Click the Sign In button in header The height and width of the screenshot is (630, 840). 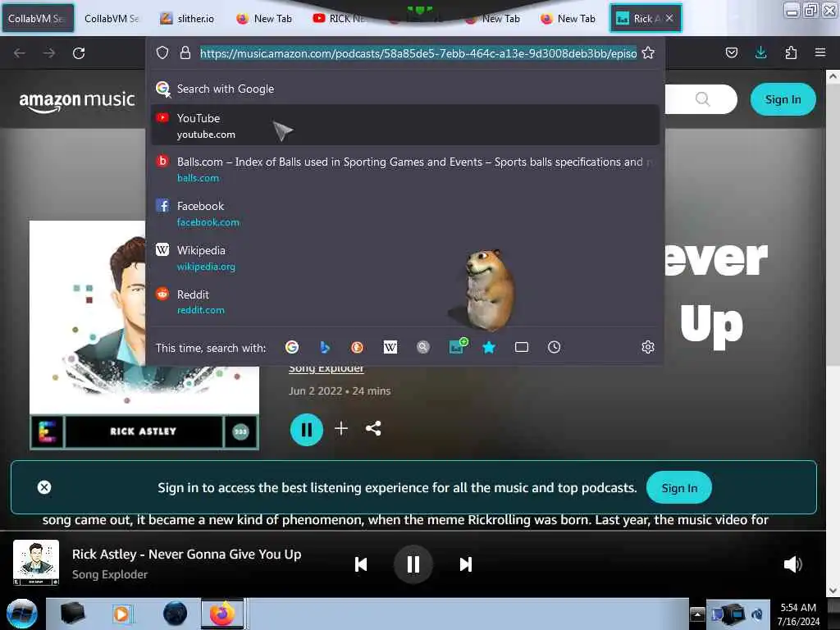point(783,99)
